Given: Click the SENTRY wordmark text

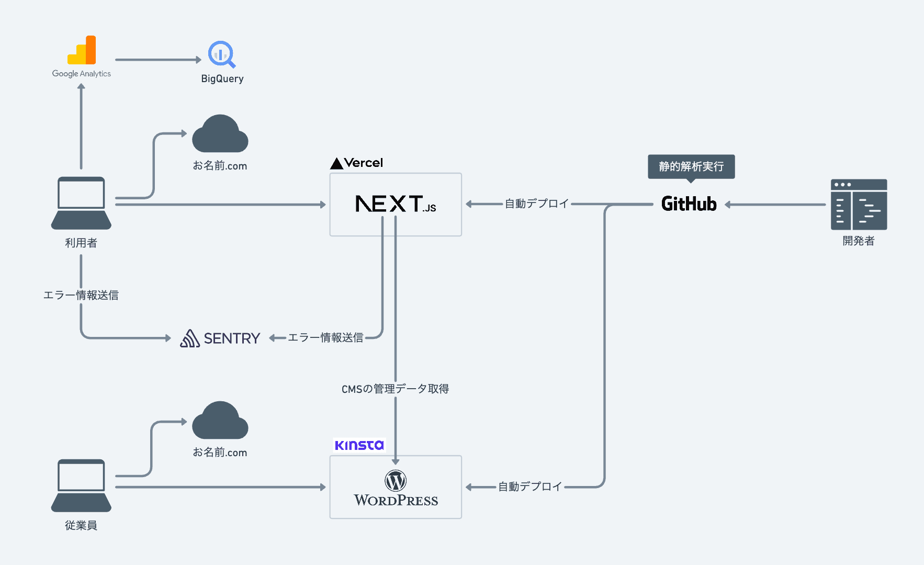Looking at the screenshot, I should point(232,338).
